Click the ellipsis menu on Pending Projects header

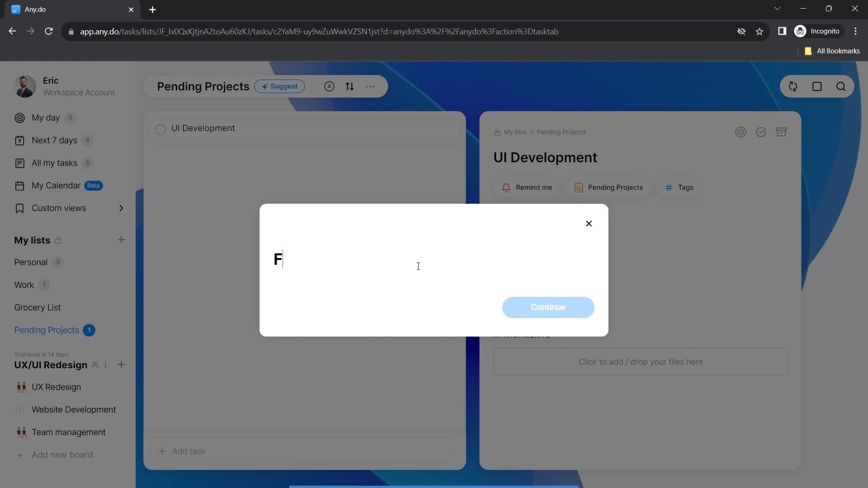[371, 86]
